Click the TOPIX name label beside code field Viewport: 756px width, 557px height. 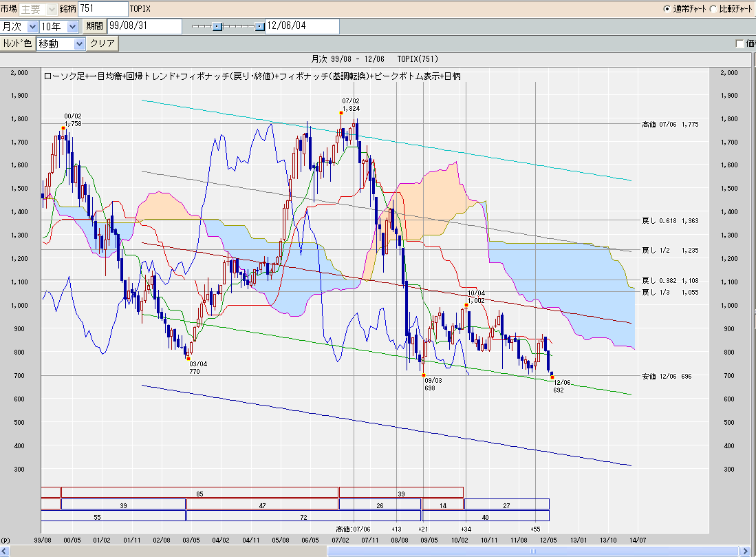click(140, 9)
